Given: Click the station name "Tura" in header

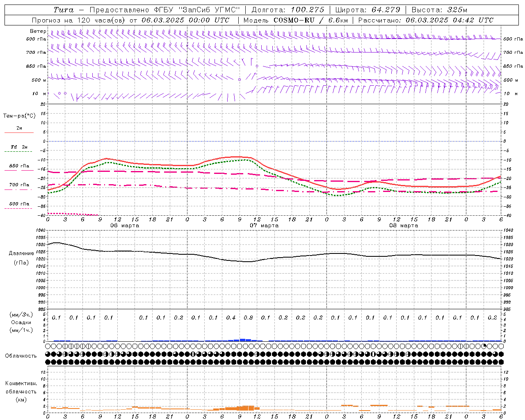Looking at the screenshot, I should click(x=64, y=10).
